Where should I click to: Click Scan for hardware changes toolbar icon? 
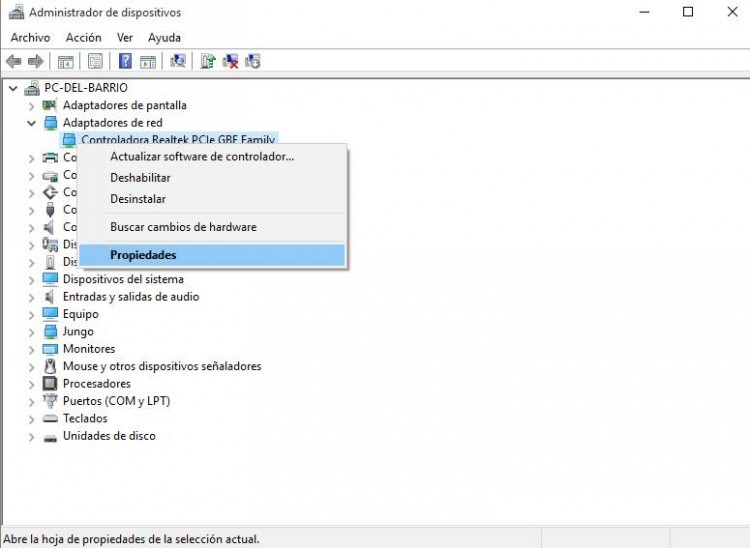point(178,61)
